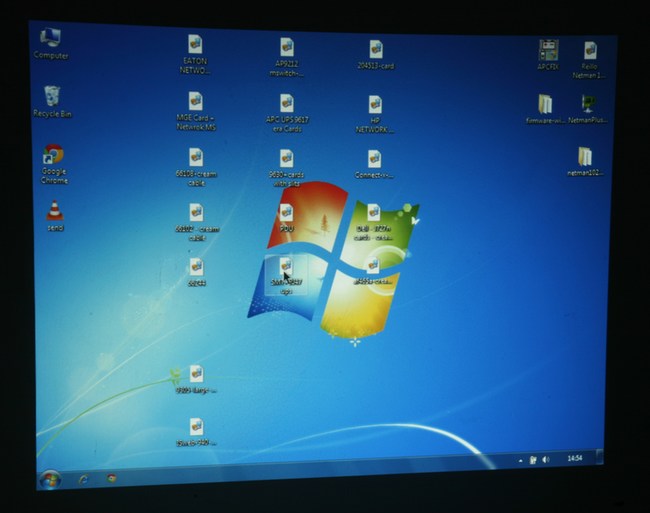Image resolution: width=650 pixels, height=513 pixels.
Task: Select the HP NETWORK file icon
Action: (375, 105)
